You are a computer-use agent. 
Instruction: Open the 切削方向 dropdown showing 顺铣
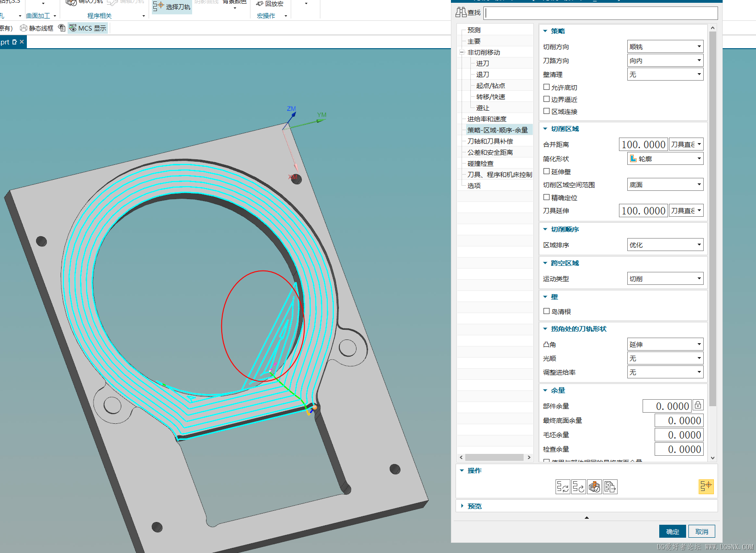click(x=665, y=46)
